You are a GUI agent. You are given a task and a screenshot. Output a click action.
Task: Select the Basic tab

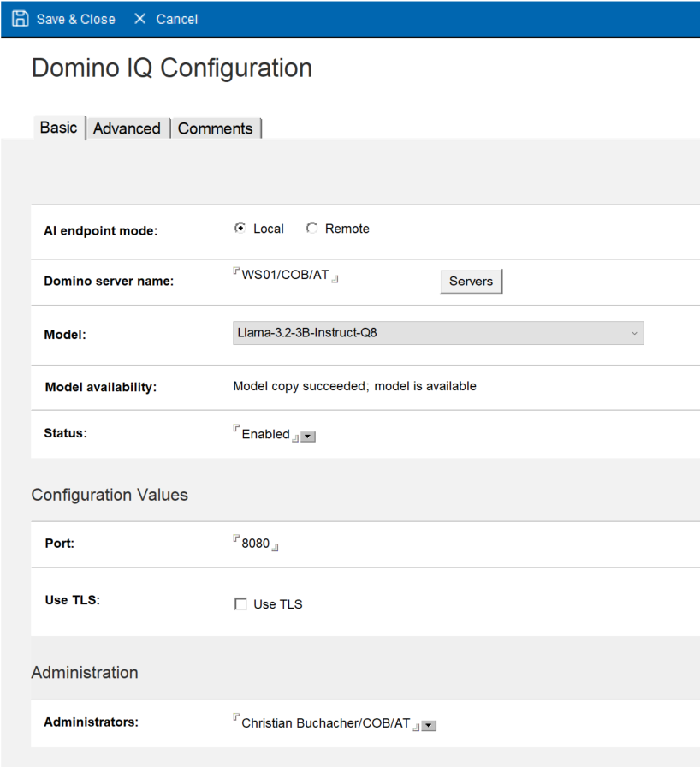[58, 128]
